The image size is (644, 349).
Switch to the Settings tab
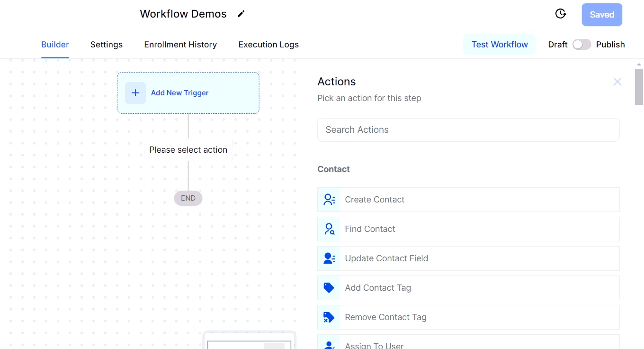coord(107,45)
